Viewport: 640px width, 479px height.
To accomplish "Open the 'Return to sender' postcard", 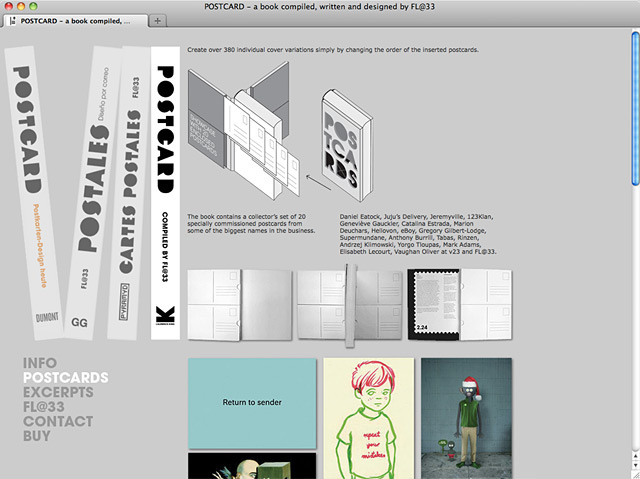I will point(252,404).
